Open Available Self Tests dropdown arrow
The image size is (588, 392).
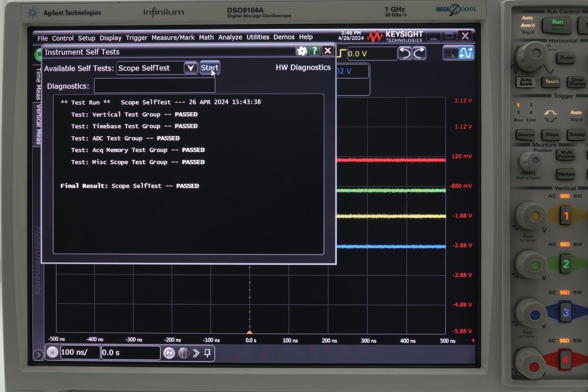coord(191,68)
